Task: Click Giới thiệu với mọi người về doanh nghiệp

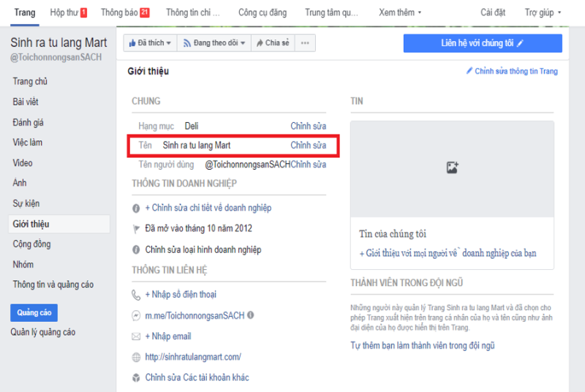Action: point(448,253)
